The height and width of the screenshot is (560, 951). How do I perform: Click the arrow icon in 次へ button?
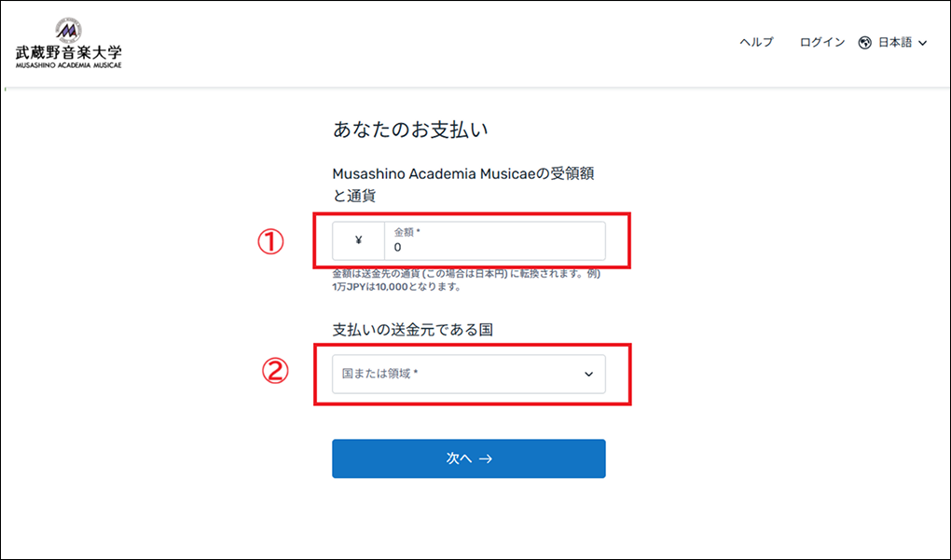point(485,458)
